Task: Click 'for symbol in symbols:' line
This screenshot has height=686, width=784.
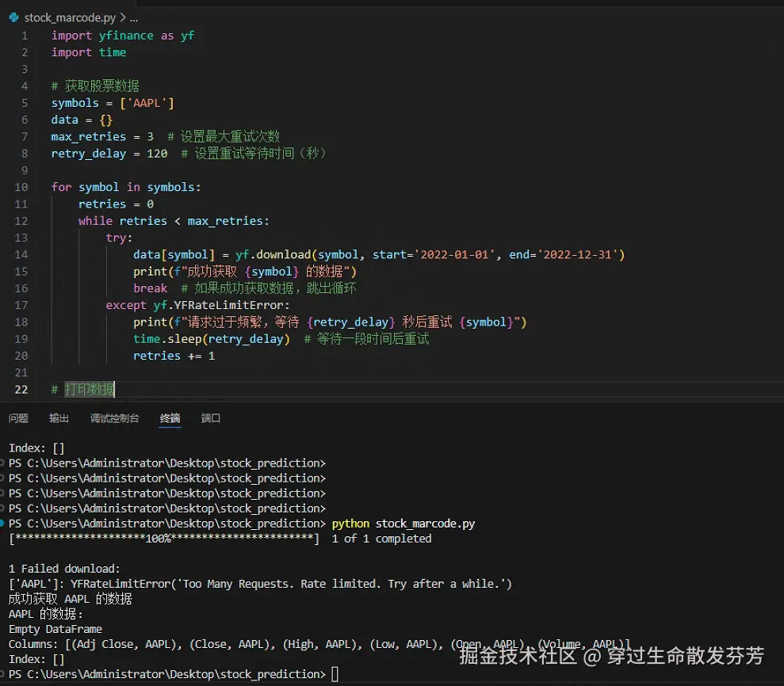Action: [x=126, y=188]
